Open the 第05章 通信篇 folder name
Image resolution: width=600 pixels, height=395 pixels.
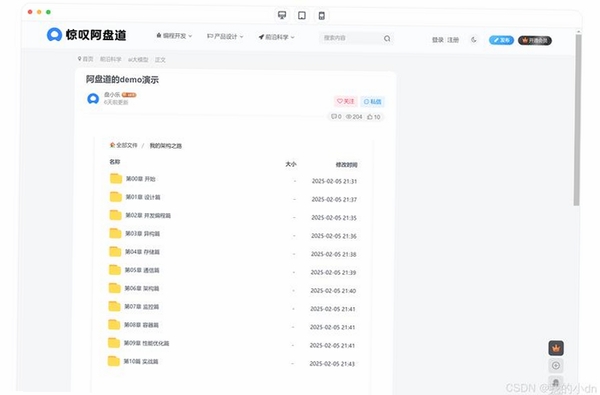tap(142, 270)
